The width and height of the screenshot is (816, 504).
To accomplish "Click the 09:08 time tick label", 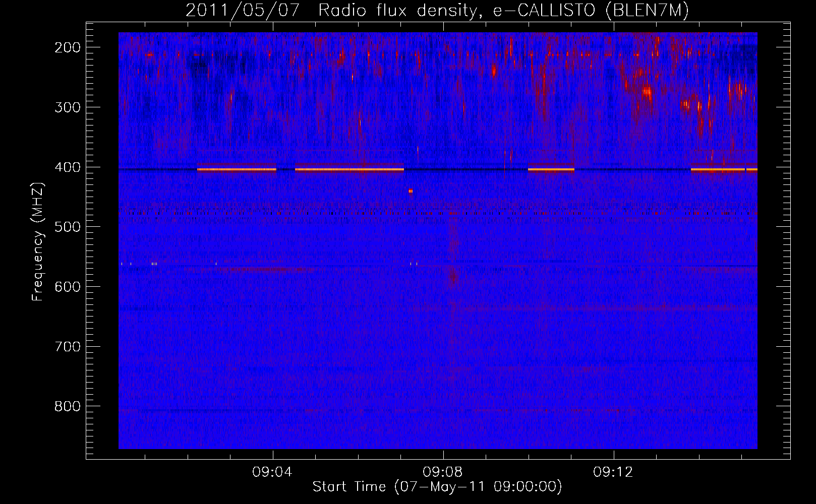I will [443, 472].
